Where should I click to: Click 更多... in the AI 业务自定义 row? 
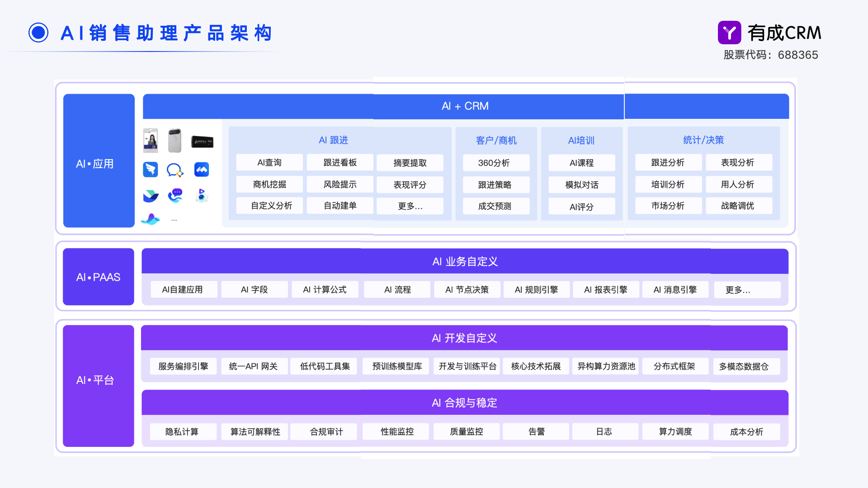[747, 290]
